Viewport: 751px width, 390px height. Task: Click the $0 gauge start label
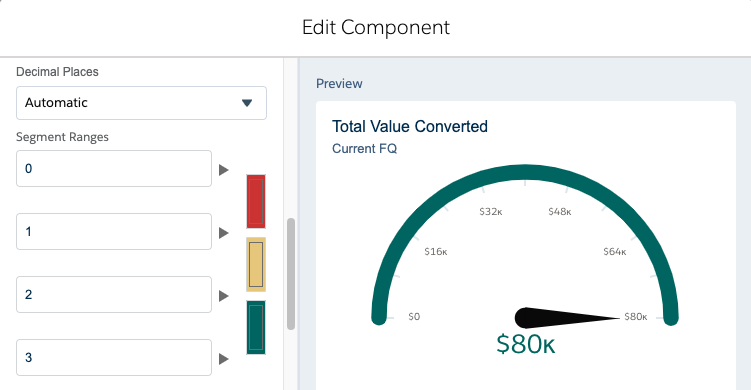(x=414, y=317)
